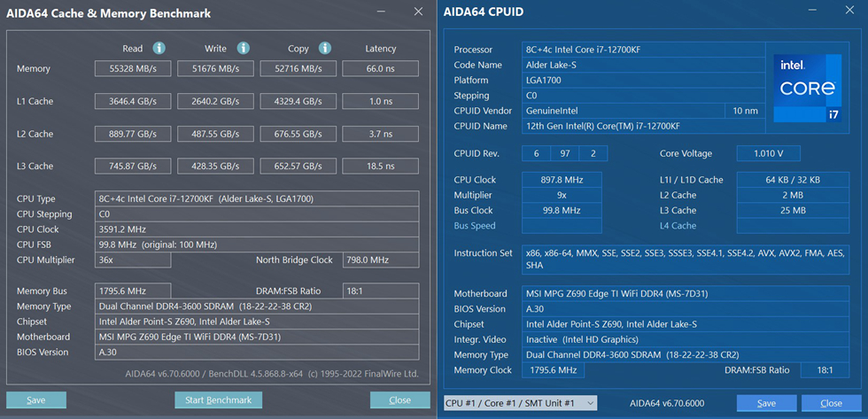Select the L3 Cache Copy result field

[297, 167]
